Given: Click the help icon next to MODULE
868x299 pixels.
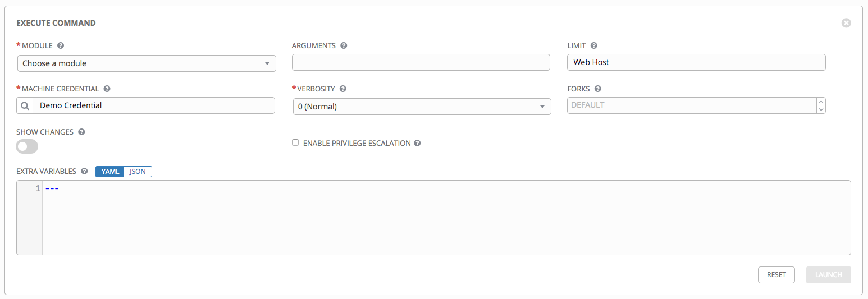Looking at the screenshot, I should tap(61, 45).
